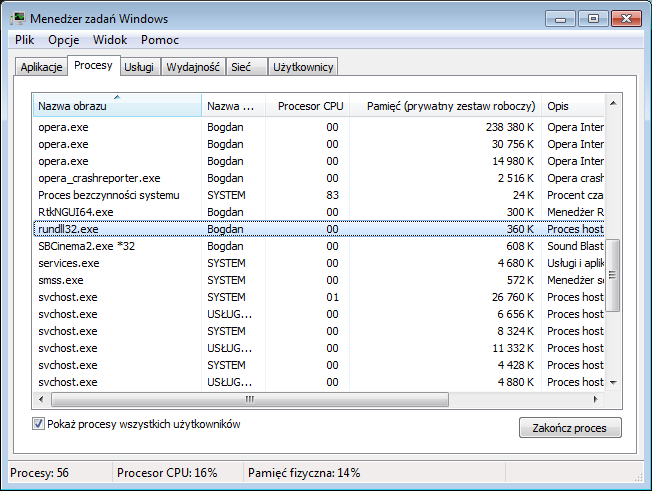Open the Plik menu

click(25, 40)
